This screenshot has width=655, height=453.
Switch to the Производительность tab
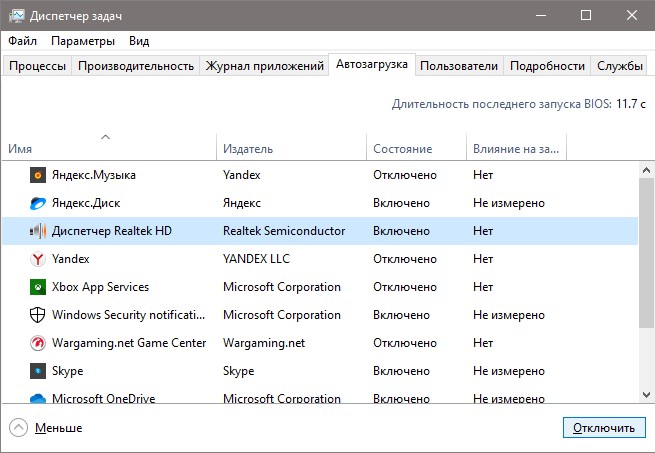click(136, 66)
